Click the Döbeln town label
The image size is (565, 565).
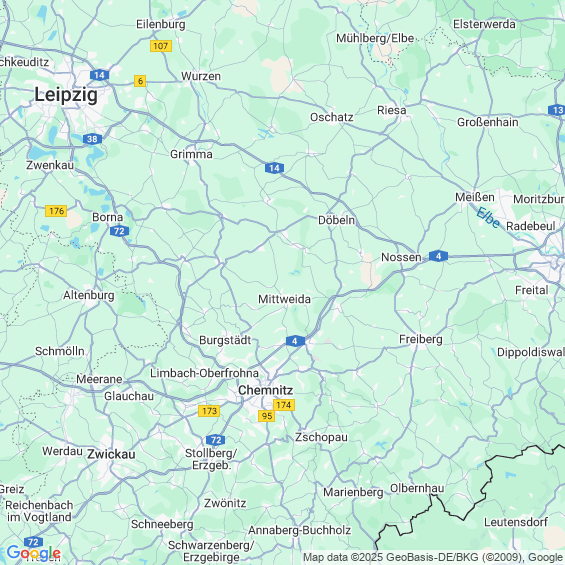336,220
